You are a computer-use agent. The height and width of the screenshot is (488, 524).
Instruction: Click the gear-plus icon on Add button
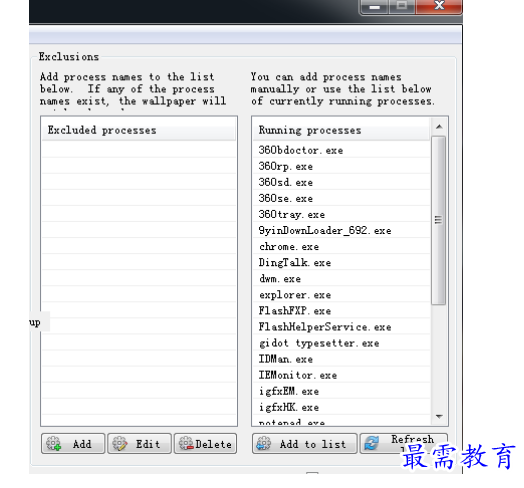coord(54,444)
